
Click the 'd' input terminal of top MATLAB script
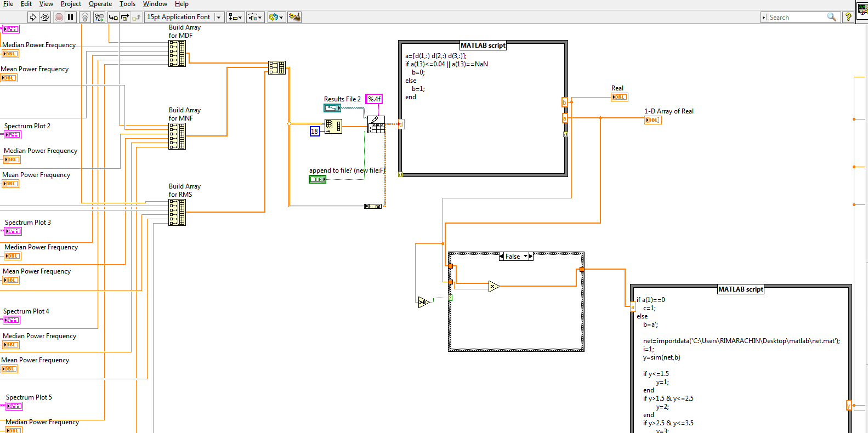click(401, 124)
